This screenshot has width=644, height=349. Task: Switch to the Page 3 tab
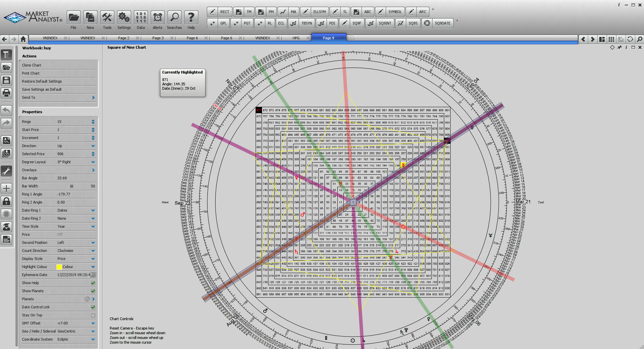[158, 38]
